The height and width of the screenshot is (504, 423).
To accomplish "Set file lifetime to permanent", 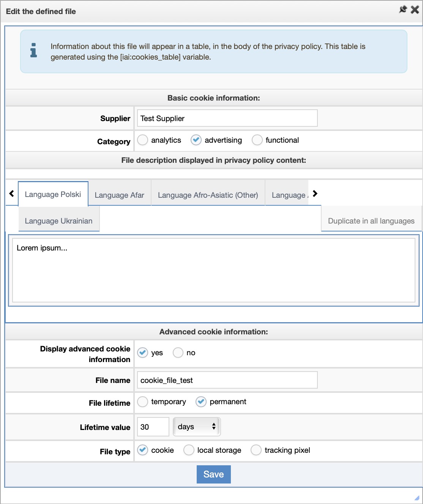I will click(201, 402).
